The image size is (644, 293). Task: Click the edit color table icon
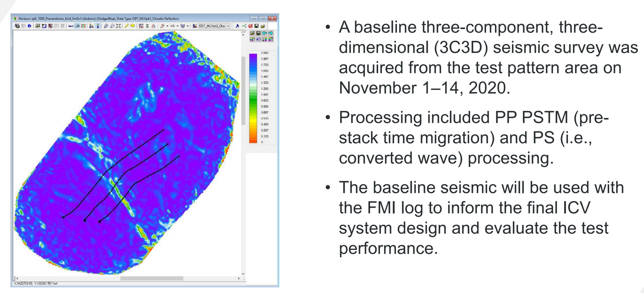[x=91, y=26]
